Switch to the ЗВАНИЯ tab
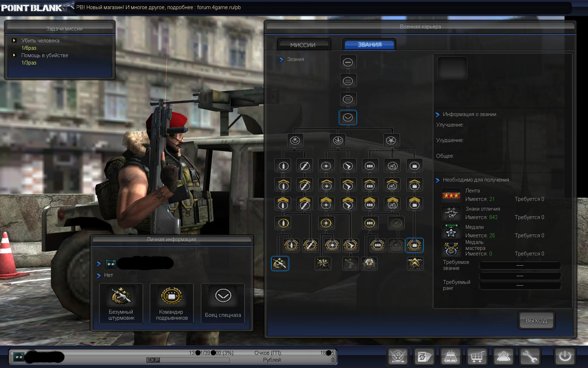588x368 pixels. [x=369, y=45]
